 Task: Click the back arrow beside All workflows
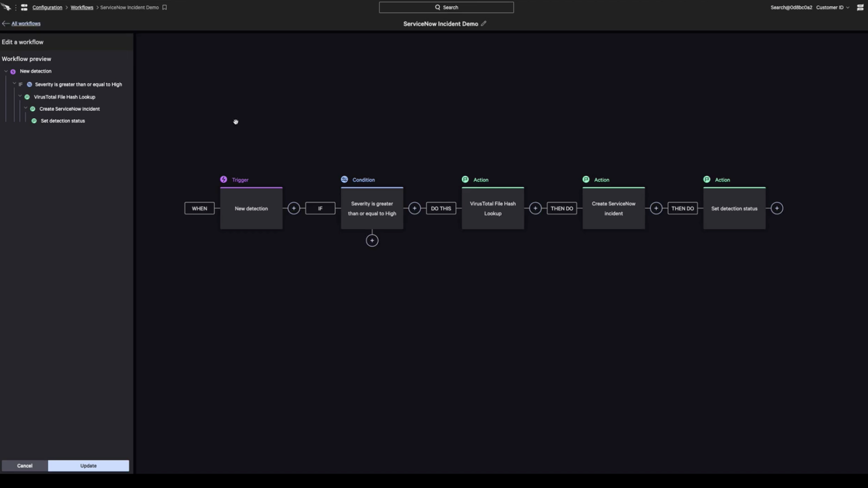(5, 24)
